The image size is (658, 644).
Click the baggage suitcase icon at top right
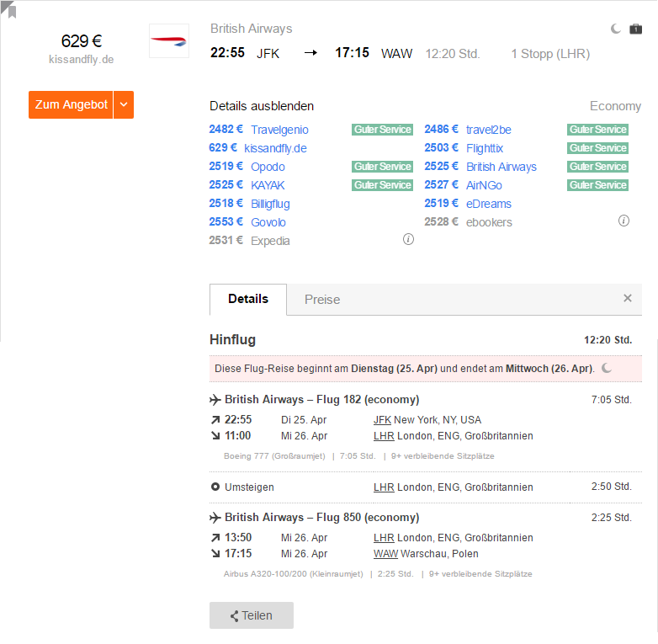click(x=636, y=29)
